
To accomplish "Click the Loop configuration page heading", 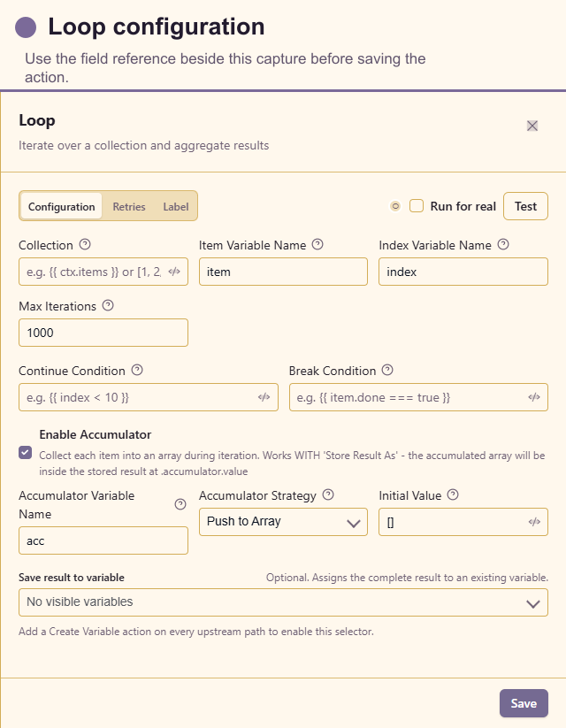I will tap(157, 27).
